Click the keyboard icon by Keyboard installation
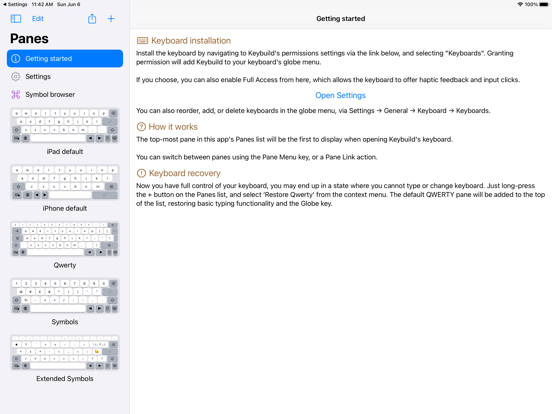Viewport: 552px width, 414px height. click(142, 40)
